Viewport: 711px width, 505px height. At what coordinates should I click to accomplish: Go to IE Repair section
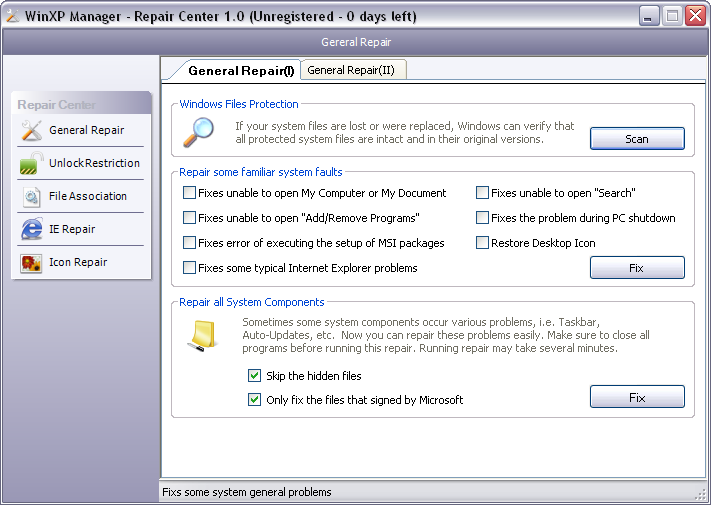click(72, 229)
